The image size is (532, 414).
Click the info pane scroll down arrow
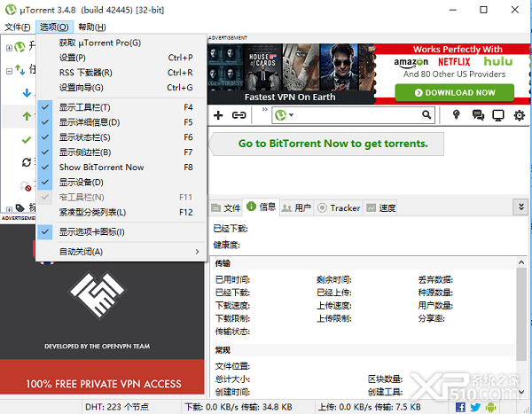tap(521, 392)
